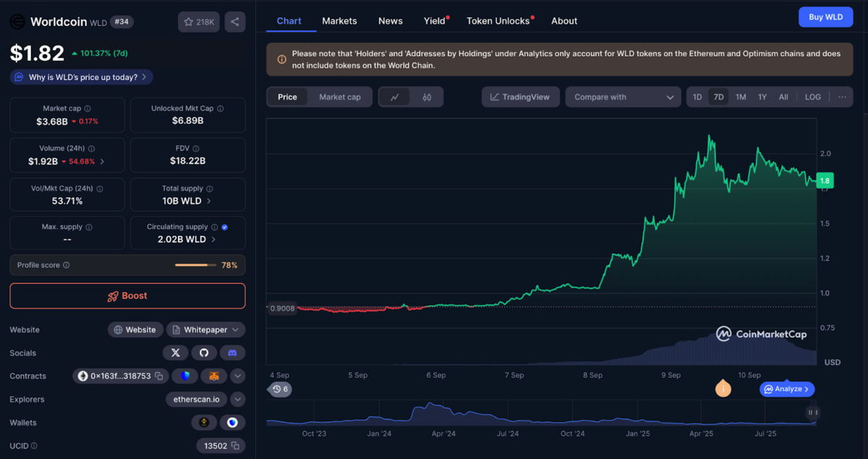Set chart range to 1D
The image size is (868, 459).
coord(697,97)
